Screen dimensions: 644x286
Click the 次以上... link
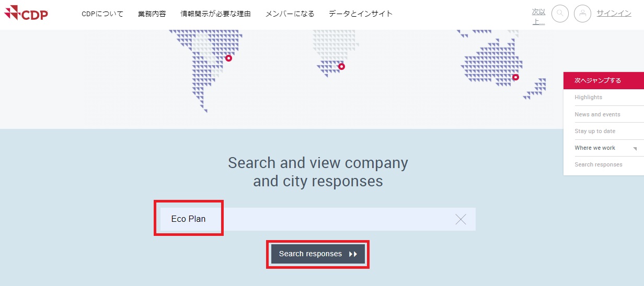click(x=538, y=17)
